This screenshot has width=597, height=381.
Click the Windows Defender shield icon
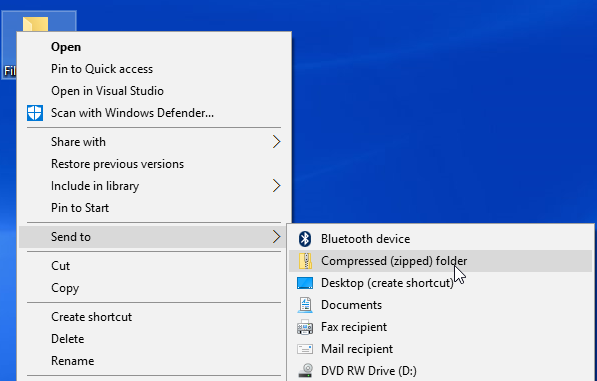35,113
